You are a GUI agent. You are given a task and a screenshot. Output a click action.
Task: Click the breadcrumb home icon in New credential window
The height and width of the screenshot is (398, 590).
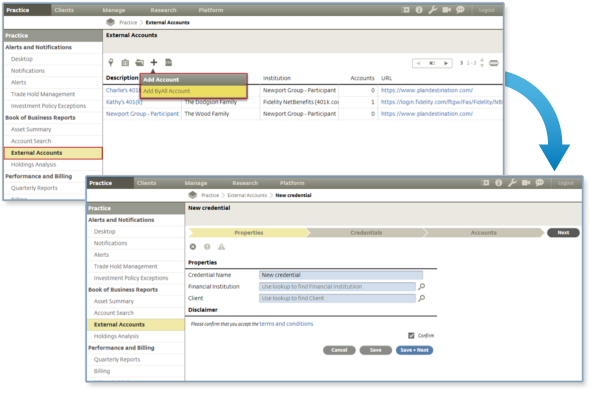(193, 195)
